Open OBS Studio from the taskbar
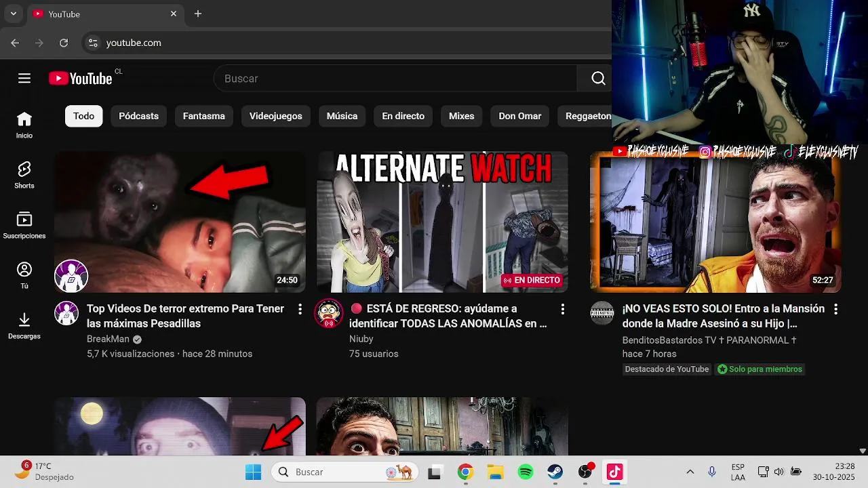868x488 pixels. tap(585, 472)
